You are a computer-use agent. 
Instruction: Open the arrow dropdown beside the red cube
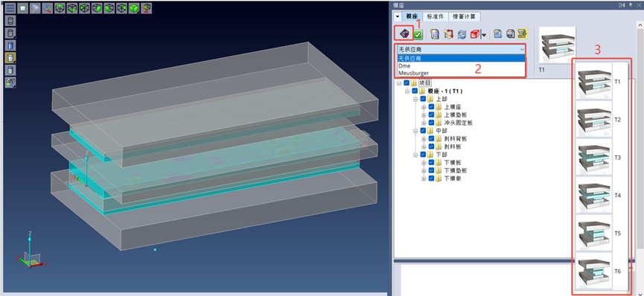pyautogui.click(x=484, y=34)
